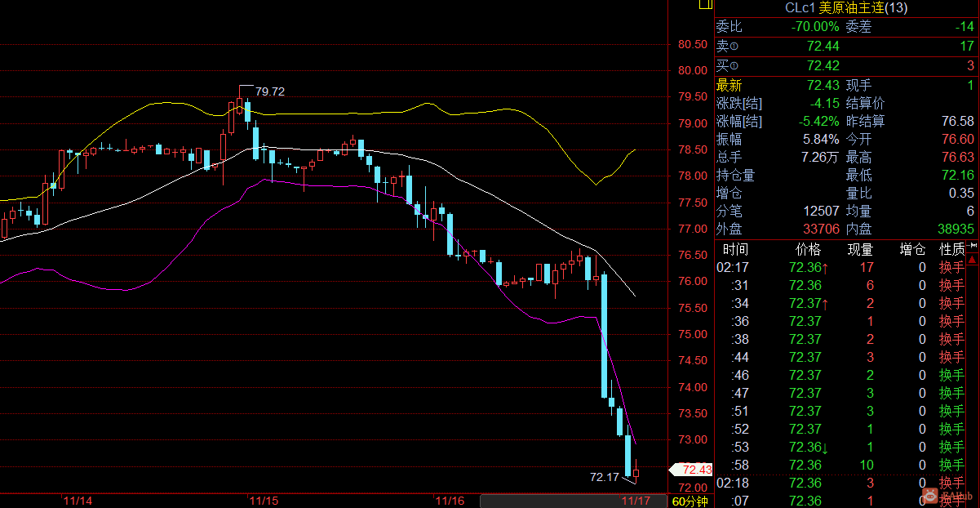Click the 内盘 value 38935

956,229
